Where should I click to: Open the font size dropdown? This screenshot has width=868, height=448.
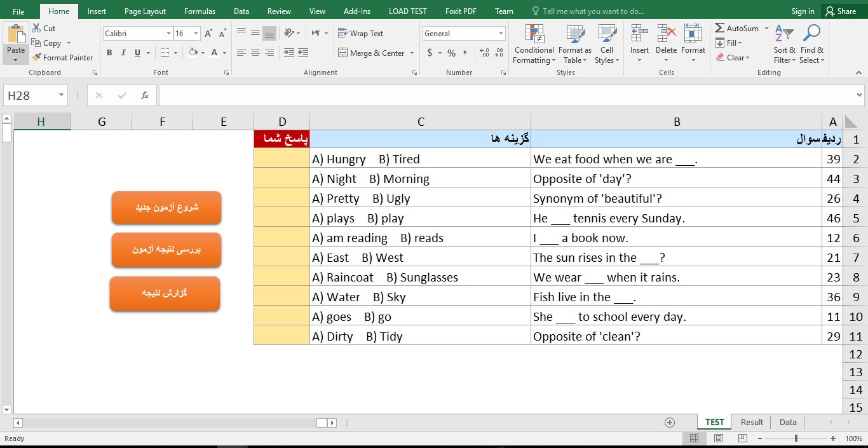pos(196,34)
